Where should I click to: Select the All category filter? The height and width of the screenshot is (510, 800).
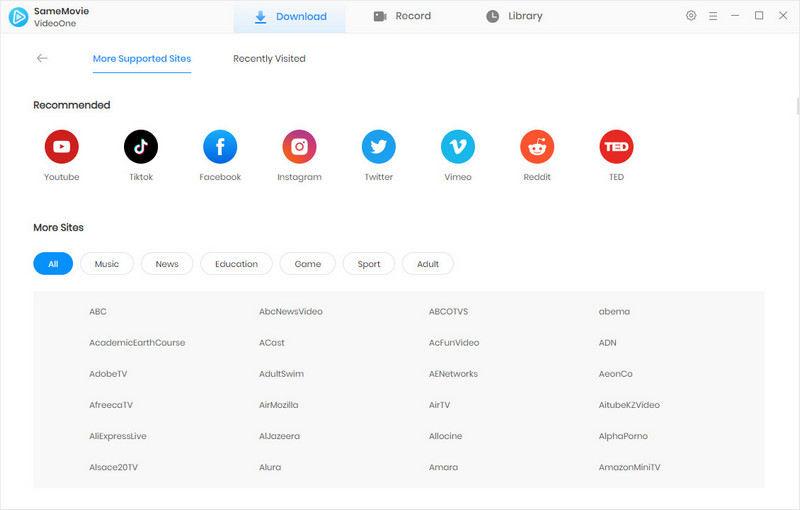click(x=53, y=264)
